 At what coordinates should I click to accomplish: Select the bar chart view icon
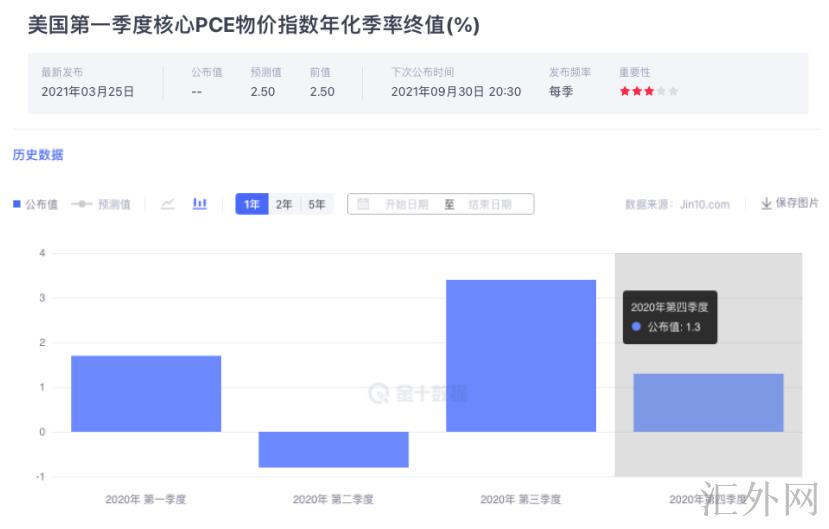200,204
